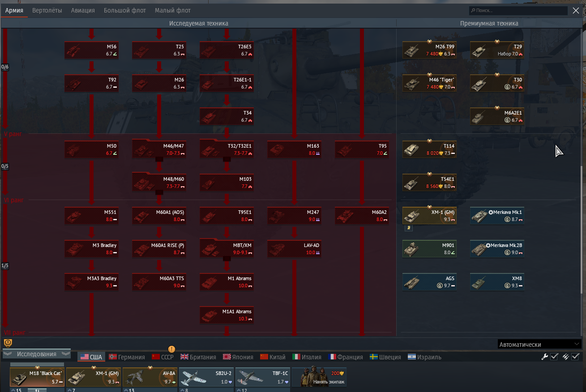Open the Малый флот tab

point(173,10)
